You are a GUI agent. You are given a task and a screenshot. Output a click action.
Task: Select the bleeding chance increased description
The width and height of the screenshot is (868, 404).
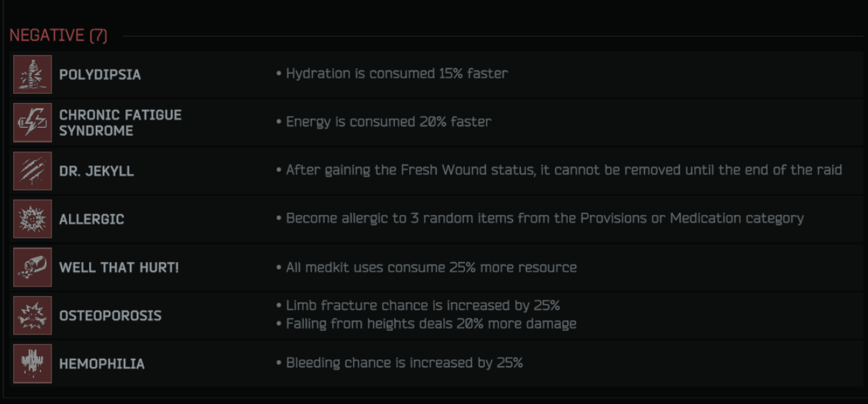click(400, 362)
